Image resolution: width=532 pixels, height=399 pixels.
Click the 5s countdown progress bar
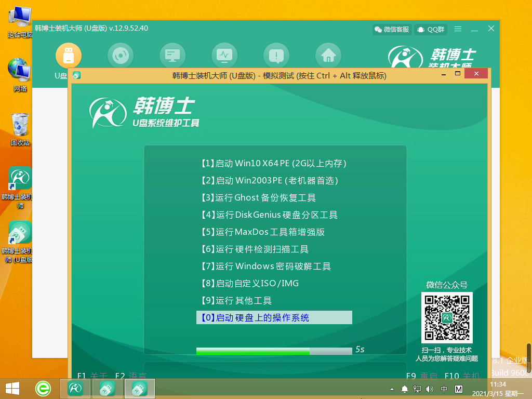point(275,350)
